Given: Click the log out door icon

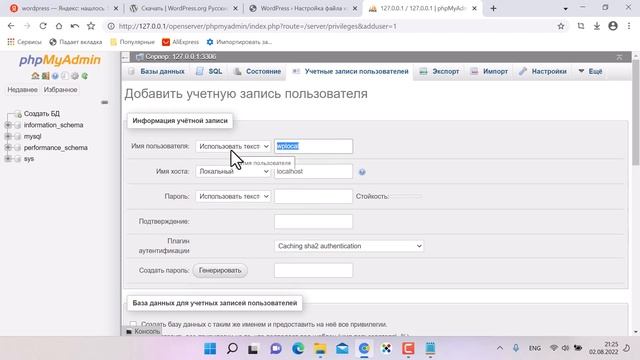Looking at the screenshot, I should [45, 76].
